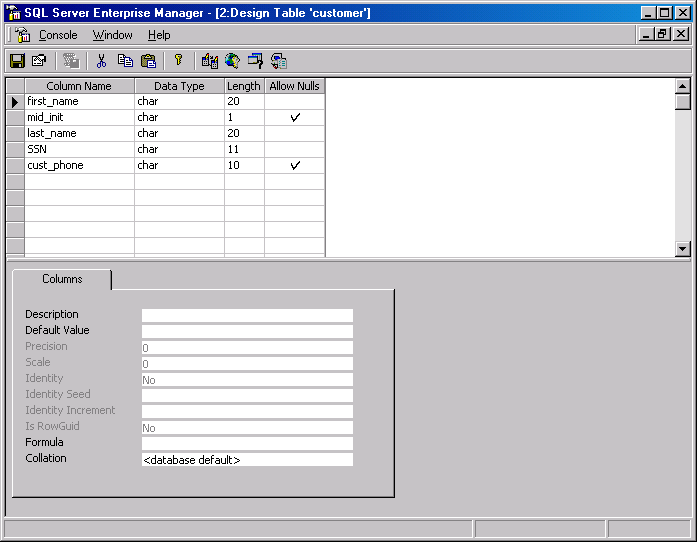
Task: Click the last toolbar icon with list
Action: pyautogui.click(x=279, y=61)
